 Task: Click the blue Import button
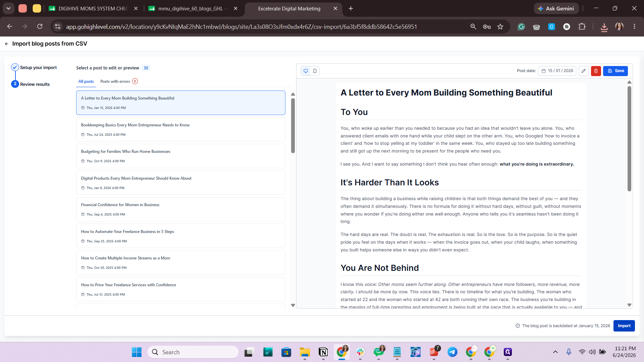tap(624, 326)
